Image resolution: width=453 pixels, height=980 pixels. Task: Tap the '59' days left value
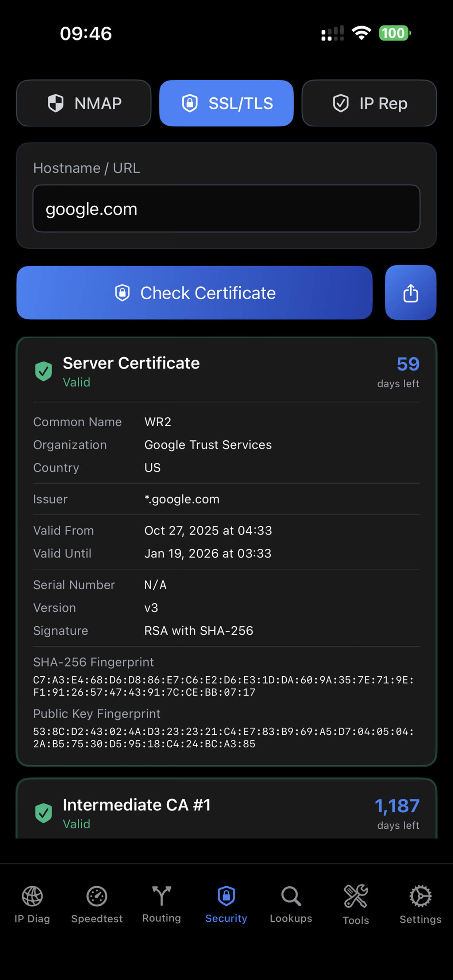(x=408, y=364)
